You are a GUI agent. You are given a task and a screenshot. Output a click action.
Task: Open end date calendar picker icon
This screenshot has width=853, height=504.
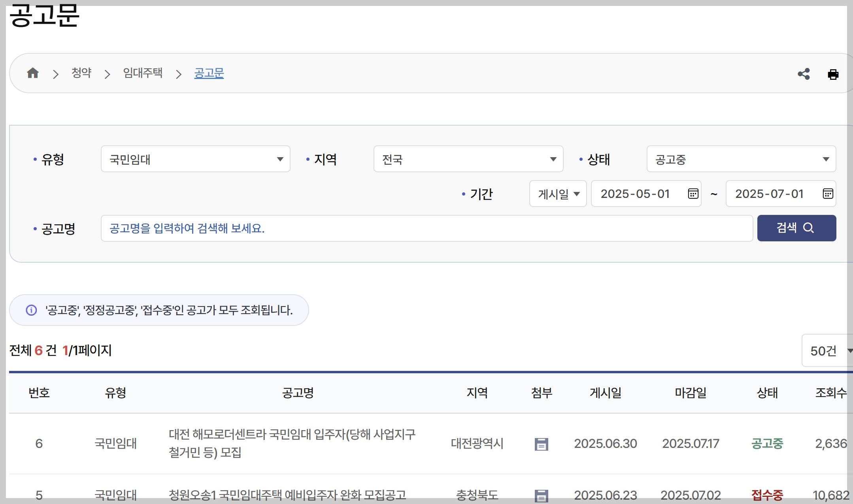(x=828, y=194)
